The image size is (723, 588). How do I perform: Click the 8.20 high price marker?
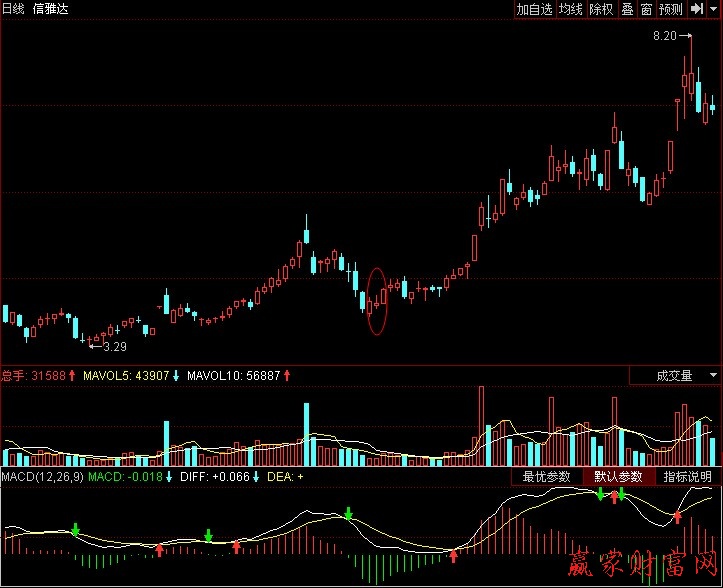pos(665,36)
